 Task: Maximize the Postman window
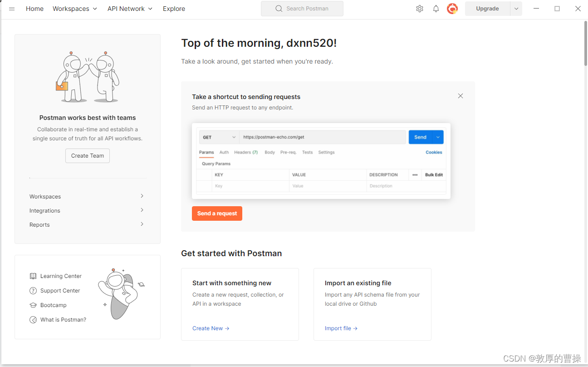click(x=557, y=9)
